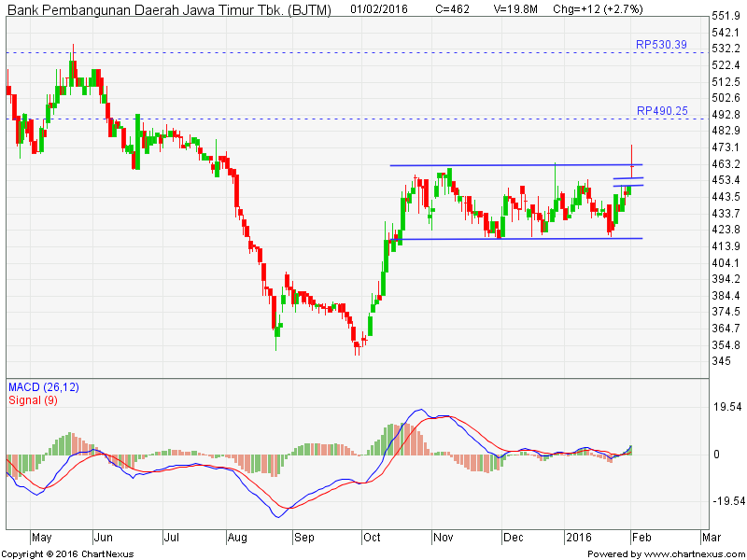Click the 345 bottom price axis label
Viewport: 747px width, 560px height.
pos(723,361)
